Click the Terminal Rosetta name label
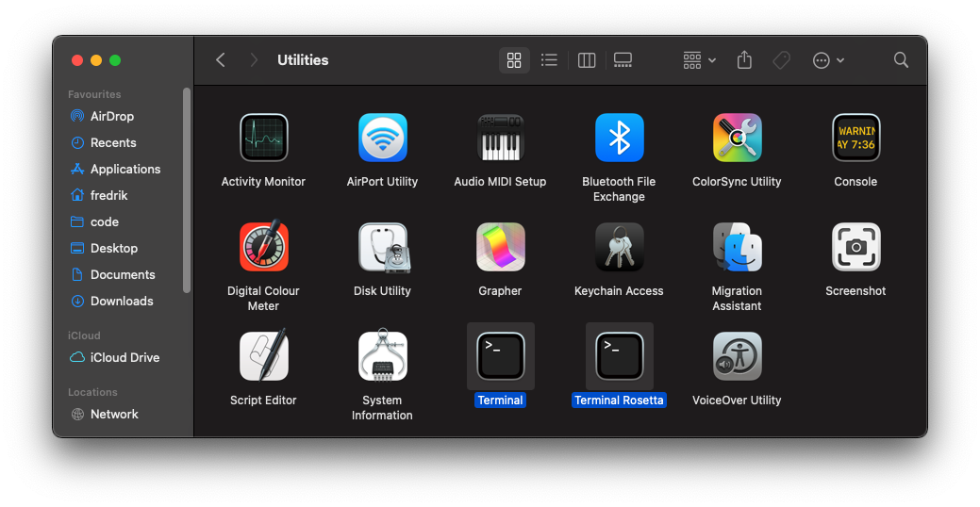 pyautogui.click(x=620, y=401)
